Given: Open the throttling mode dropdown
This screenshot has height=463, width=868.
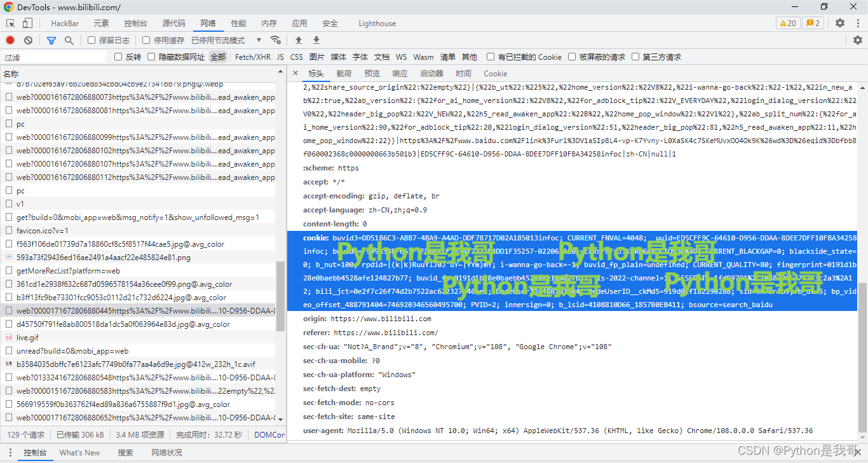Looking at the screenshot, I should click(227, 40).
